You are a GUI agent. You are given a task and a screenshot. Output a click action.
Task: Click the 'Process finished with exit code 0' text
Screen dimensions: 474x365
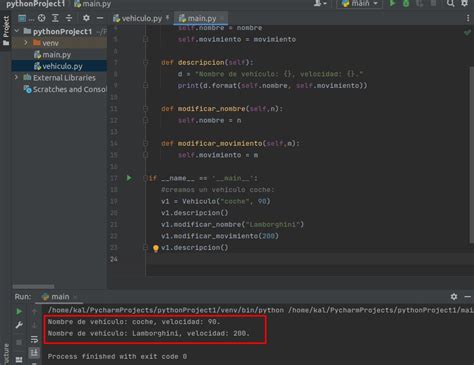[x=117, y=357]
